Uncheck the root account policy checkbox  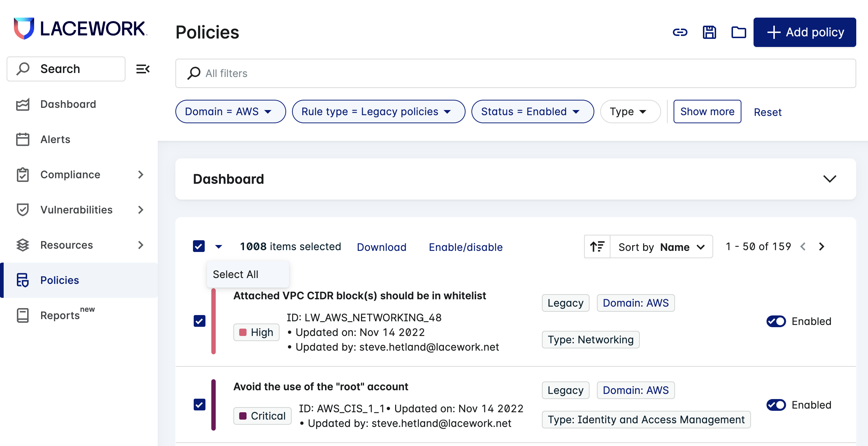(x=200, y=405)
